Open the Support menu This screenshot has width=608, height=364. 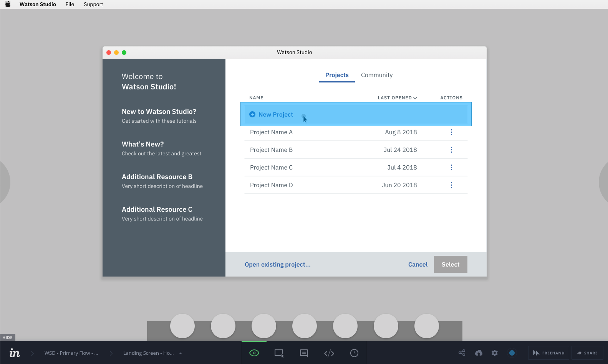tap(93, 4)
